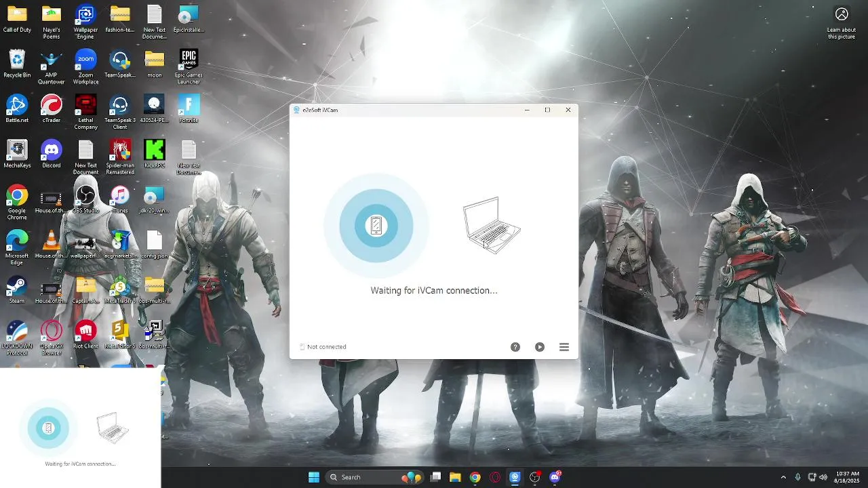Close the e2eSoft iVCam window
The image size is (868, 488).
pos(568,110)
